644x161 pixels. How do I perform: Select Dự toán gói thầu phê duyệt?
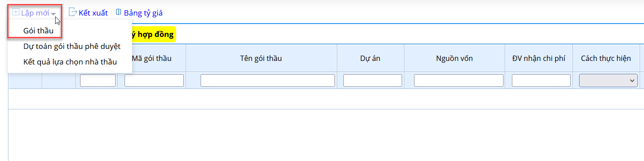pyautogui.click(x=72, y=46)
